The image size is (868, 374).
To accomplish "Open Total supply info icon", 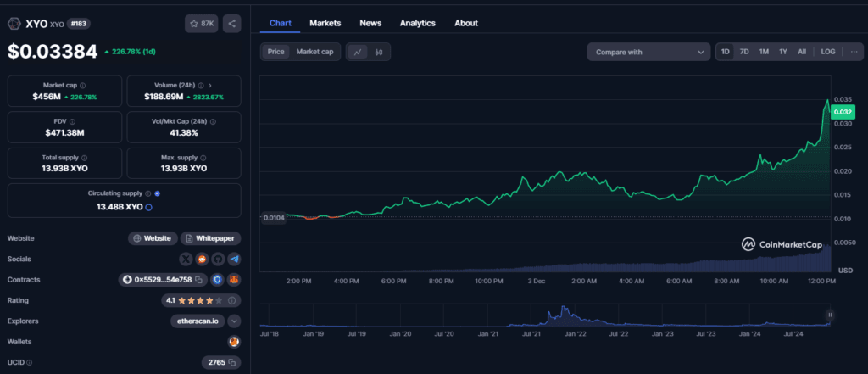I will click(84, 158).
